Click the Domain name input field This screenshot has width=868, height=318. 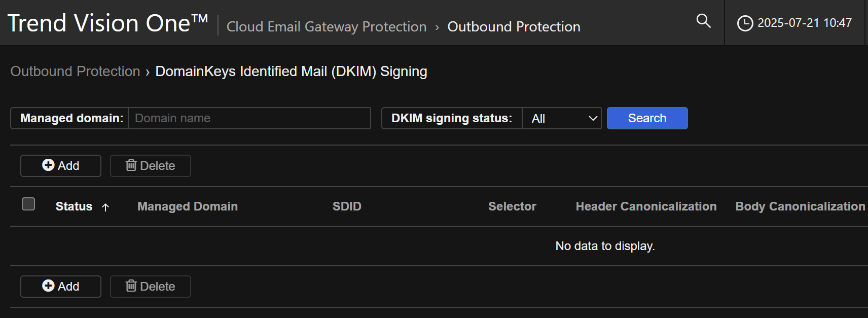pos(249,118)
